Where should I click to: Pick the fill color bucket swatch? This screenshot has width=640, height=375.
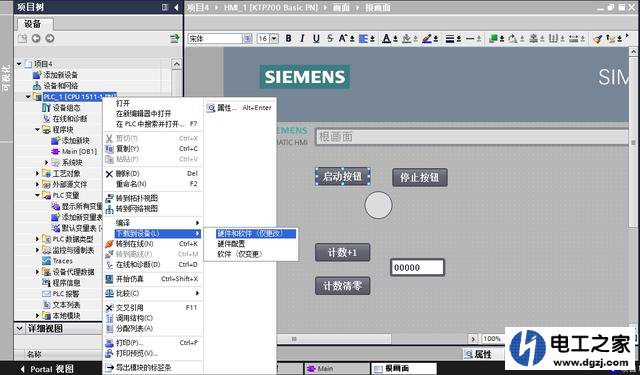407,38
